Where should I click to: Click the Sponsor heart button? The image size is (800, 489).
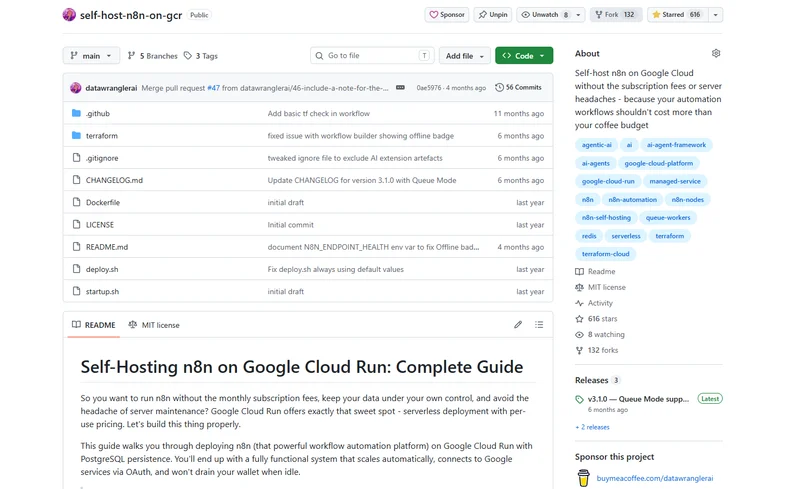pyautogui.click(x=447, y=15)
